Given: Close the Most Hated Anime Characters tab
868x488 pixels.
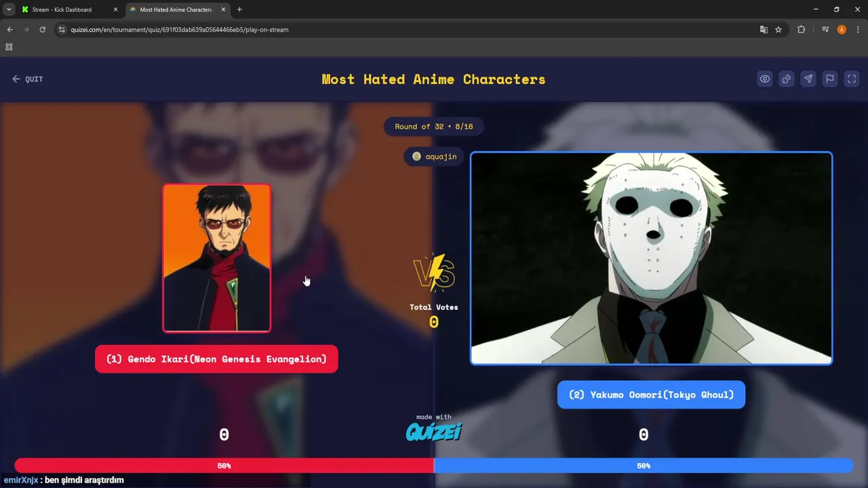Looking at the screenshot, I should (224, 9).
